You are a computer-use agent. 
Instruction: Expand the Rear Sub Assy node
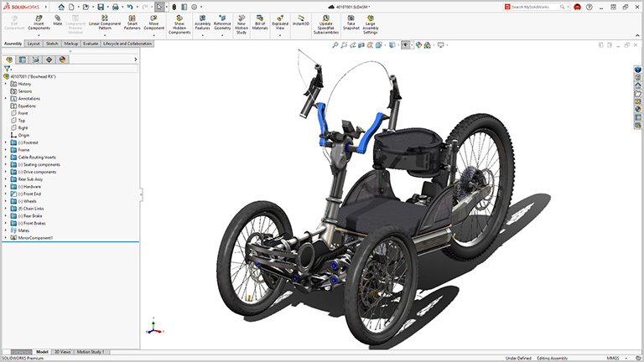(x=5, y=178)
